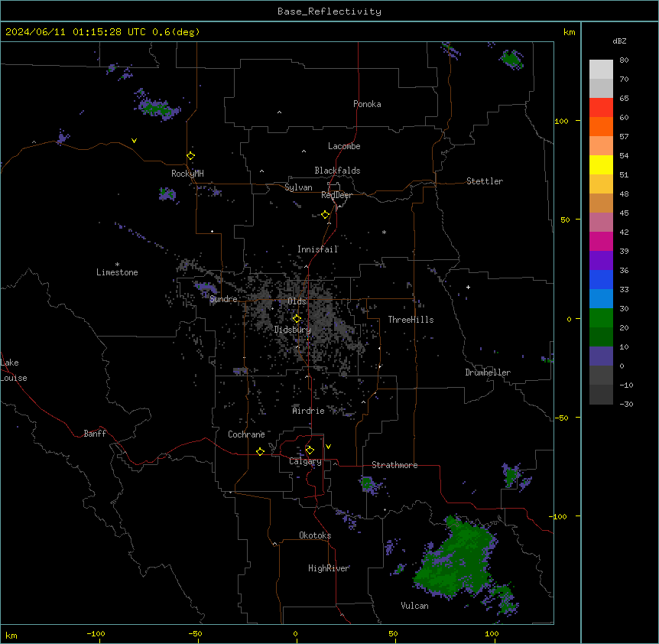Click the Vulcan town label
This screenshot has width=659, height=644.
coord(415,606)
